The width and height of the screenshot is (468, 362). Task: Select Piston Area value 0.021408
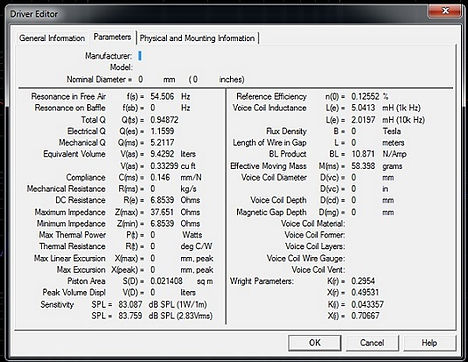166,281
